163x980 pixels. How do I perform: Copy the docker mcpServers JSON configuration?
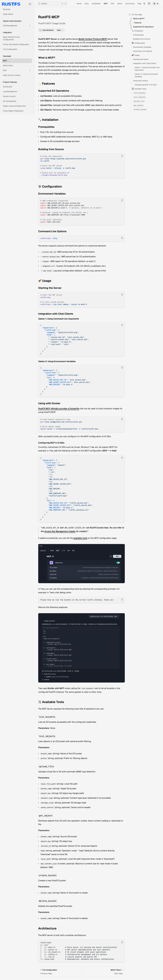coord(122,458)
